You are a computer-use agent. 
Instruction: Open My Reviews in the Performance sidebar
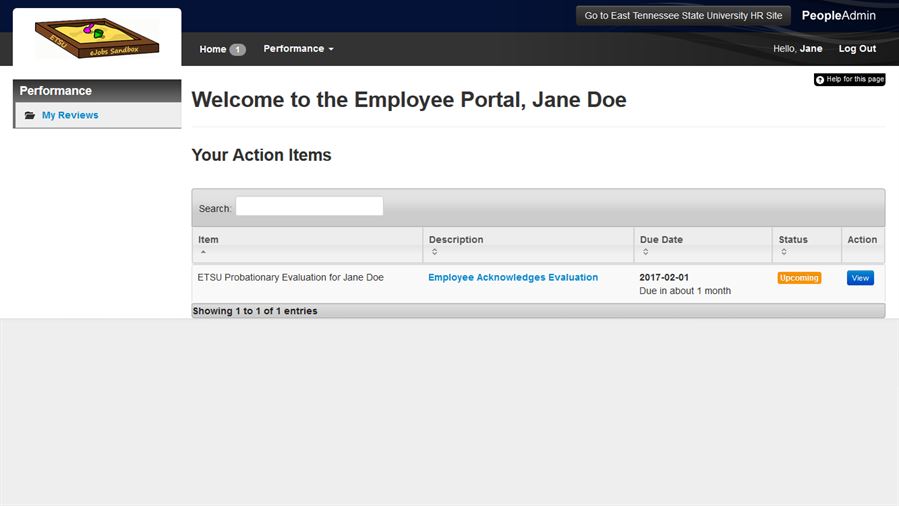click(70, 115)
